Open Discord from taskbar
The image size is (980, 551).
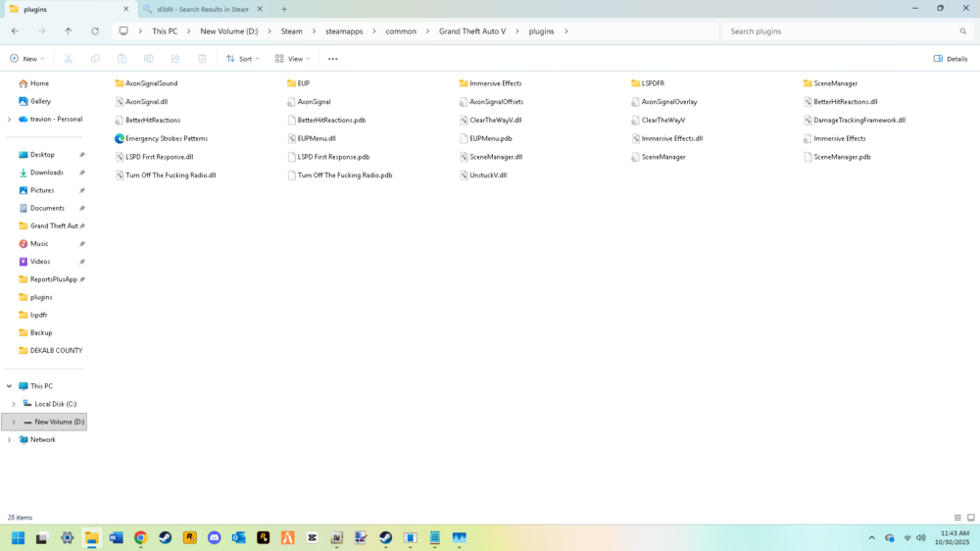pyautogui.click(x=215, y=538)
